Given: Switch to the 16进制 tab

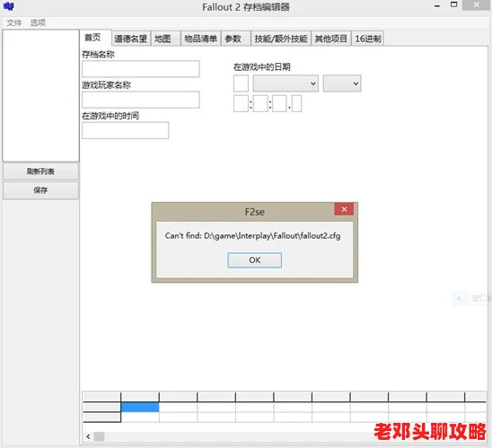Looking at the screenshot, I should [x=368, y=39].
